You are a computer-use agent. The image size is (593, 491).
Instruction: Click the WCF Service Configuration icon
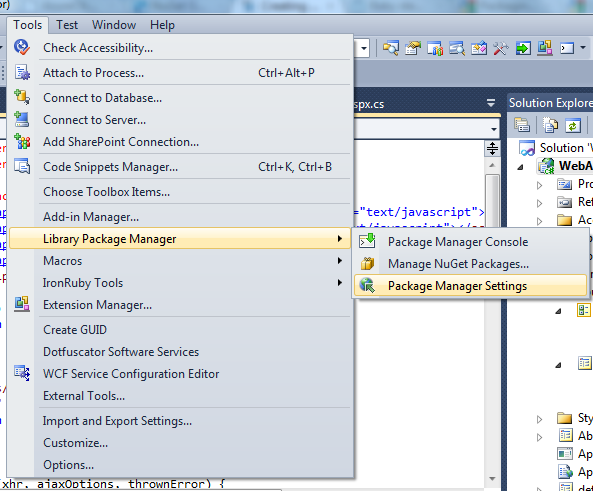click(x=22, y=373)
